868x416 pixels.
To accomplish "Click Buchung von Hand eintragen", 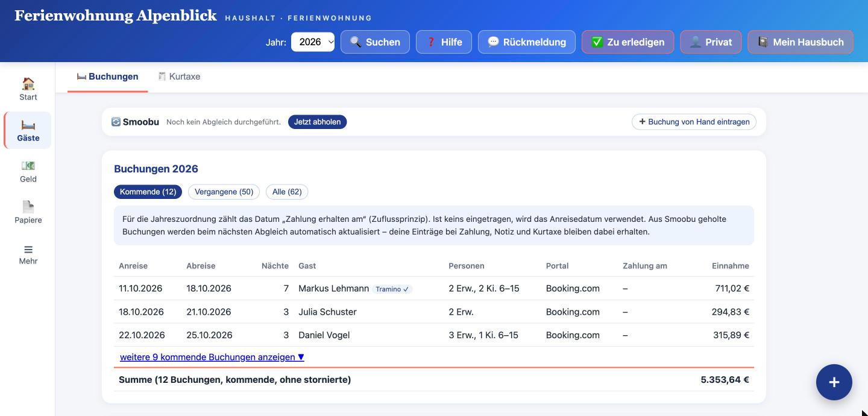I will coord(694,122).
